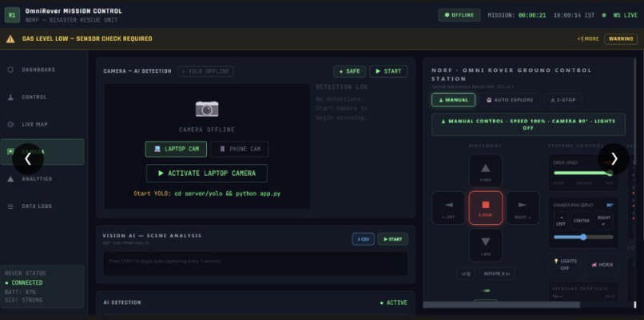Hit the red E-STOP square in movement pad
Screen dimensions: 644x320
486,208
